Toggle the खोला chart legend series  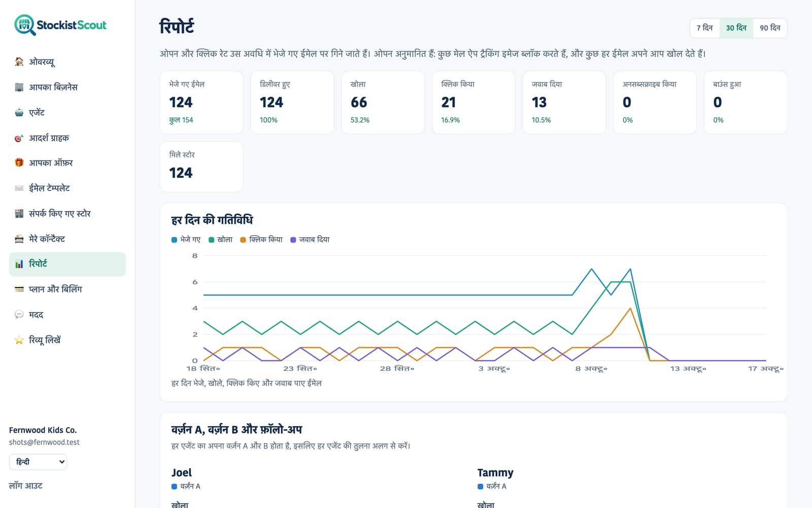[221, 239]
